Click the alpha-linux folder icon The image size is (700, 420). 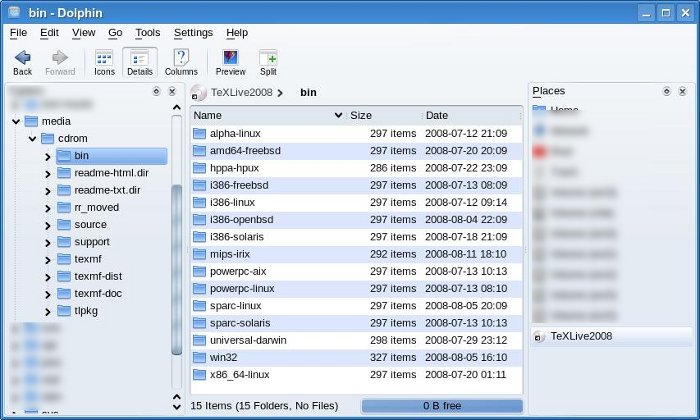point(199,133)
